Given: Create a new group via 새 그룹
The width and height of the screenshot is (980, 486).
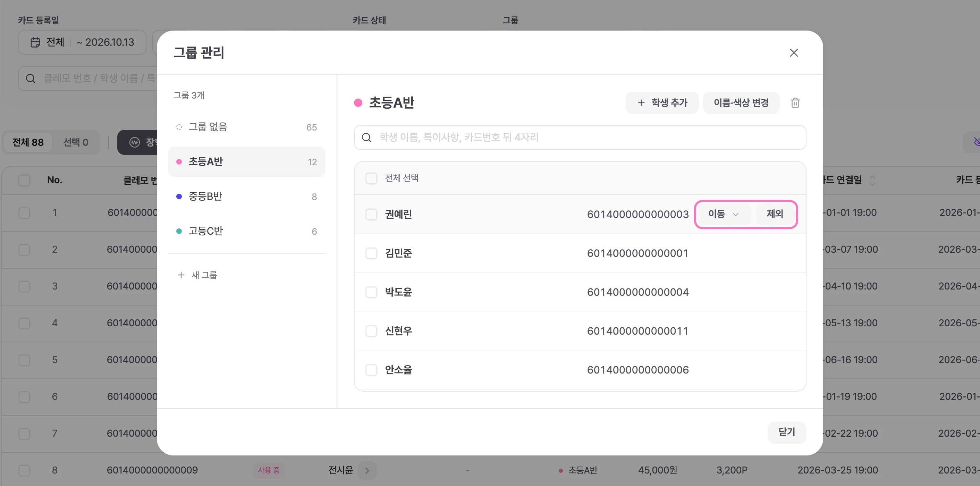Looking at the screenshot, I should point(197,275).
